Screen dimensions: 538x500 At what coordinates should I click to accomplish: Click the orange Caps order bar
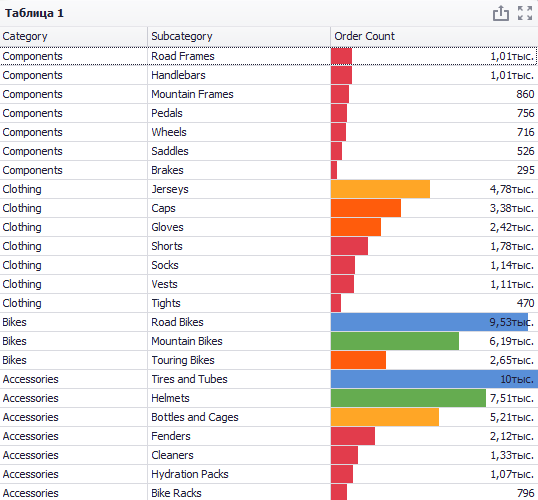tap(366, 208)
